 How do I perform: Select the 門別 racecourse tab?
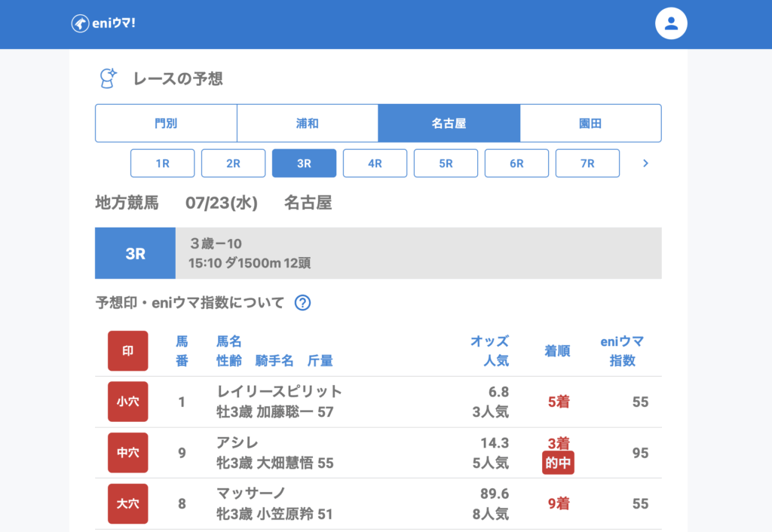(166, 124)
